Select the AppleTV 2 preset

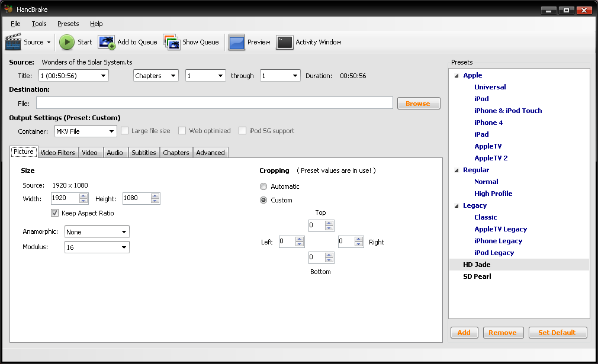click(491, 158)
